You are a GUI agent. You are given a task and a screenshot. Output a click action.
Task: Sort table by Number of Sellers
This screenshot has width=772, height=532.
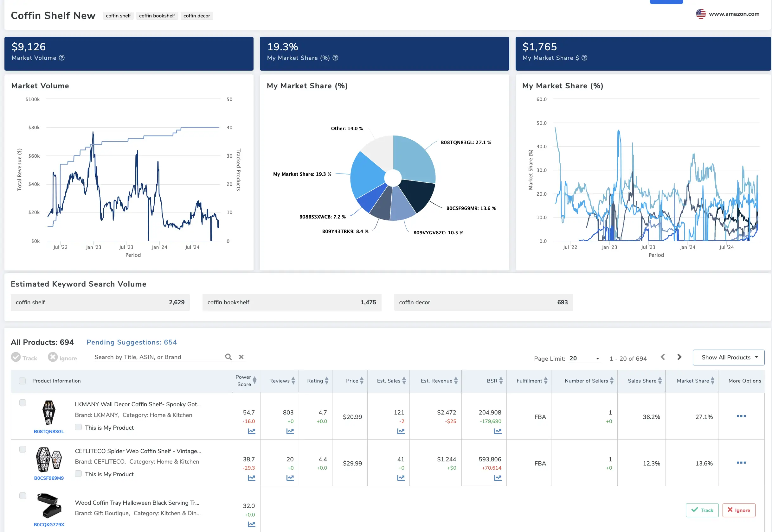point(612,381)
